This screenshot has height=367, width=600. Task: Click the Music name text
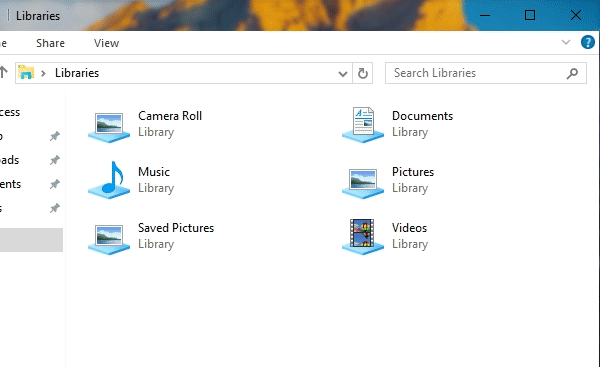tap(154, 172)
